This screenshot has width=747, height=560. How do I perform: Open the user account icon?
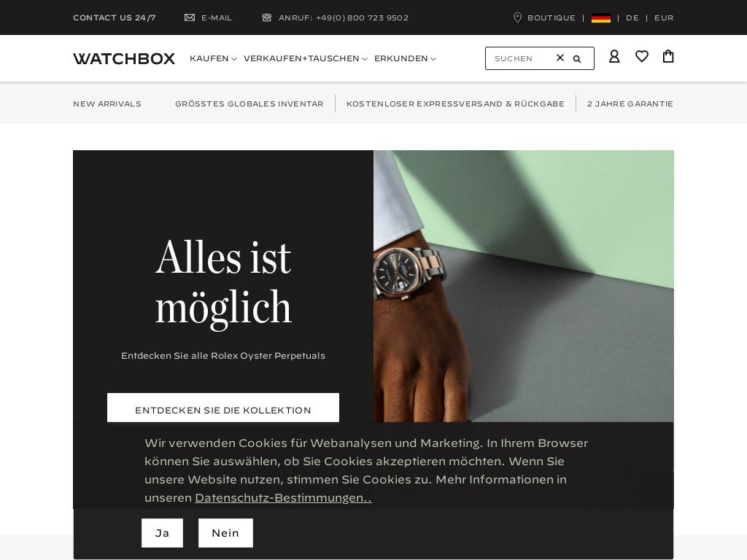pos(614,57)
